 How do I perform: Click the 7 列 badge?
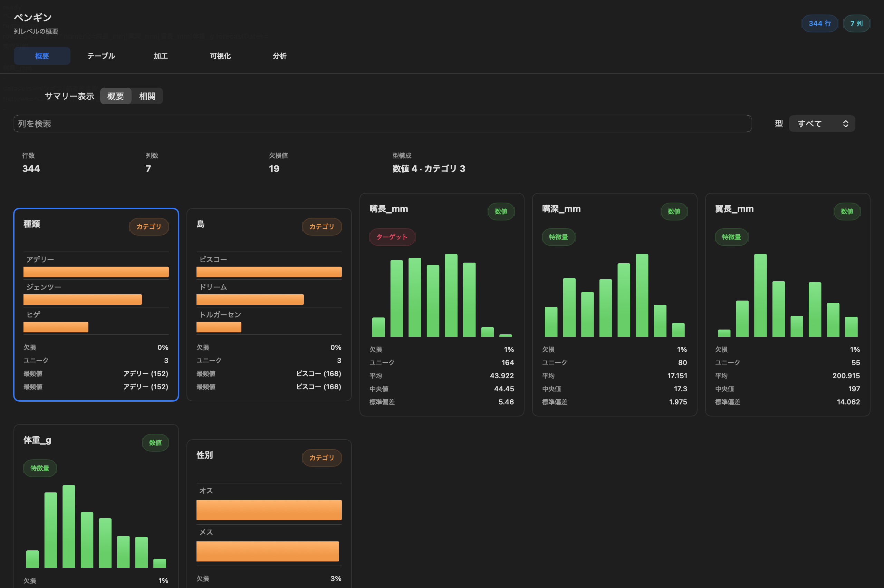[x=856, y=23]
